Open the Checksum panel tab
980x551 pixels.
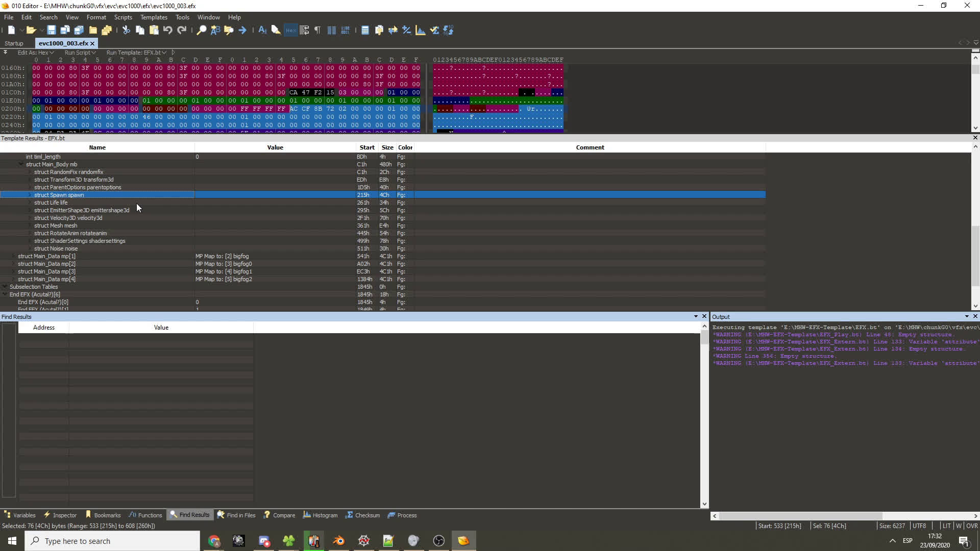coord(362,515)
